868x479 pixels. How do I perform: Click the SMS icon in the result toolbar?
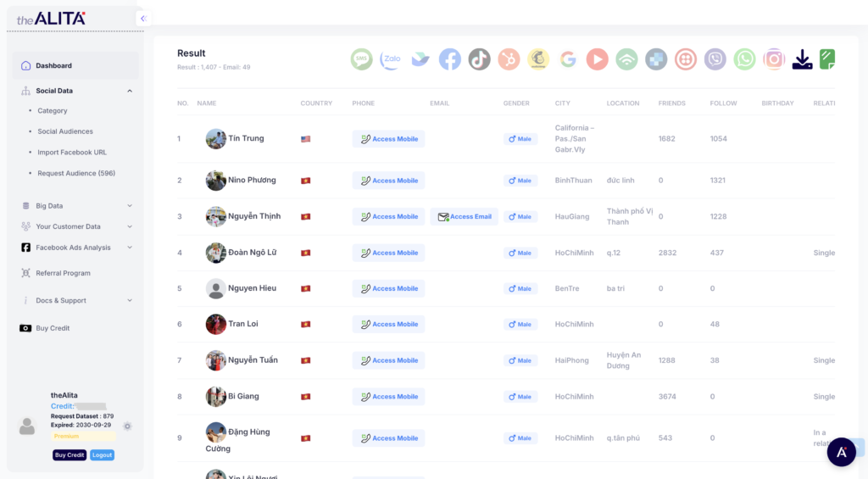(x=362, y=58)
